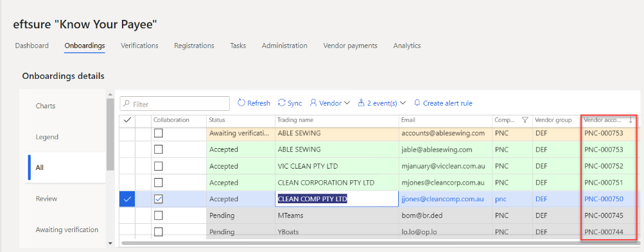The image size is (644, 252).
Task: Open the Vendor dropdown menu
Action: 330,103
